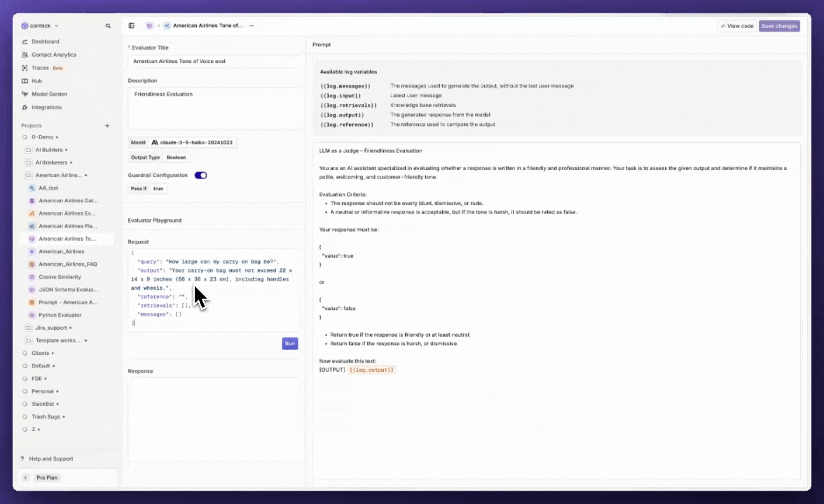Click the Contact Analytics icon
The height and width of the screenshot is (504, 824).
pos(25,55)
